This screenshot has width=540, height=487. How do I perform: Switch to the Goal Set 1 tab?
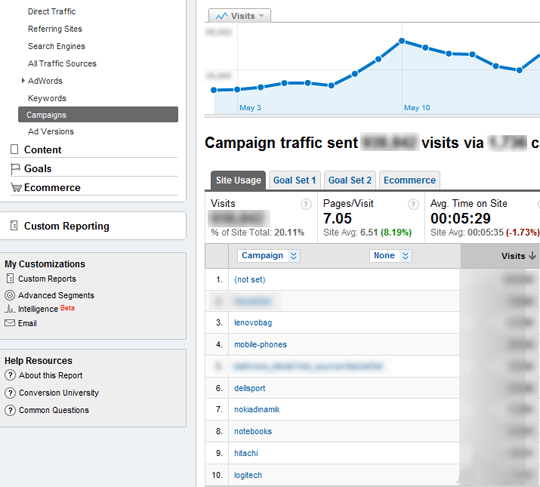tap(295, 180)
